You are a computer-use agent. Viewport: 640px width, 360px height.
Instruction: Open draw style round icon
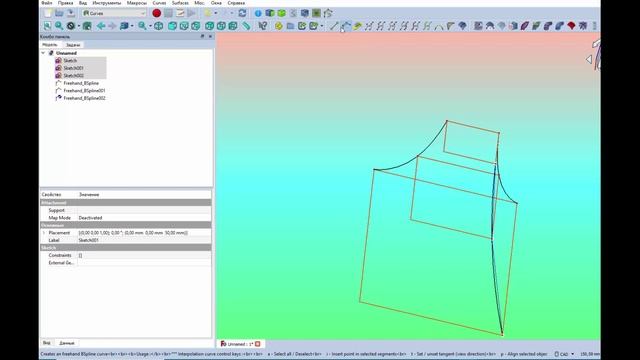[71, 26]
